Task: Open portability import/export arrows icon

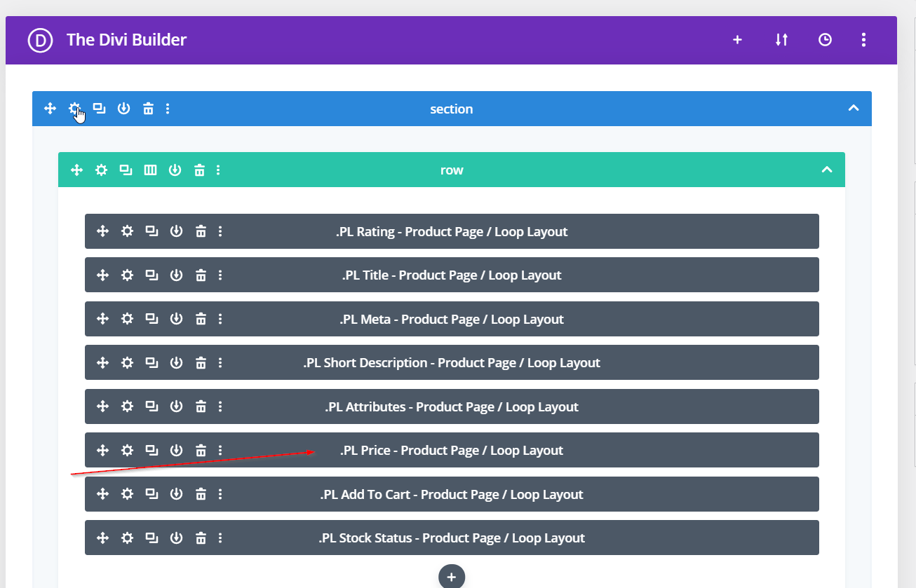Action: click(x=781, y=40)
